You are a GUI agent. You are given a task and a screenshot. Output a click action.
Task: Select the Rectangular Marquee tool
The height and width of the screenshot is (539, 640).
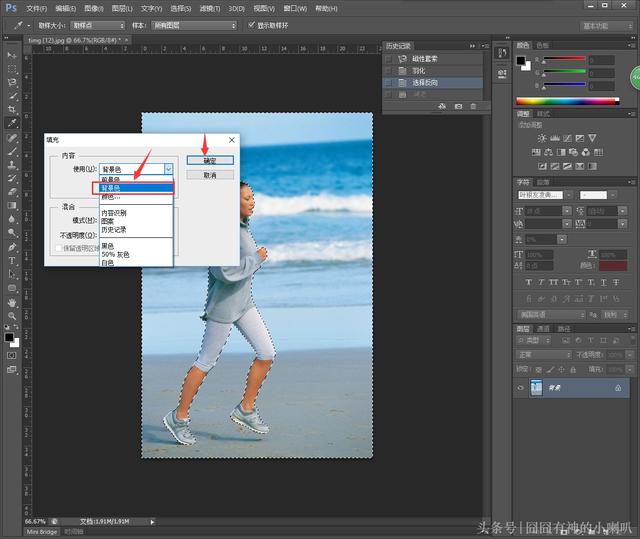[12, 67]
